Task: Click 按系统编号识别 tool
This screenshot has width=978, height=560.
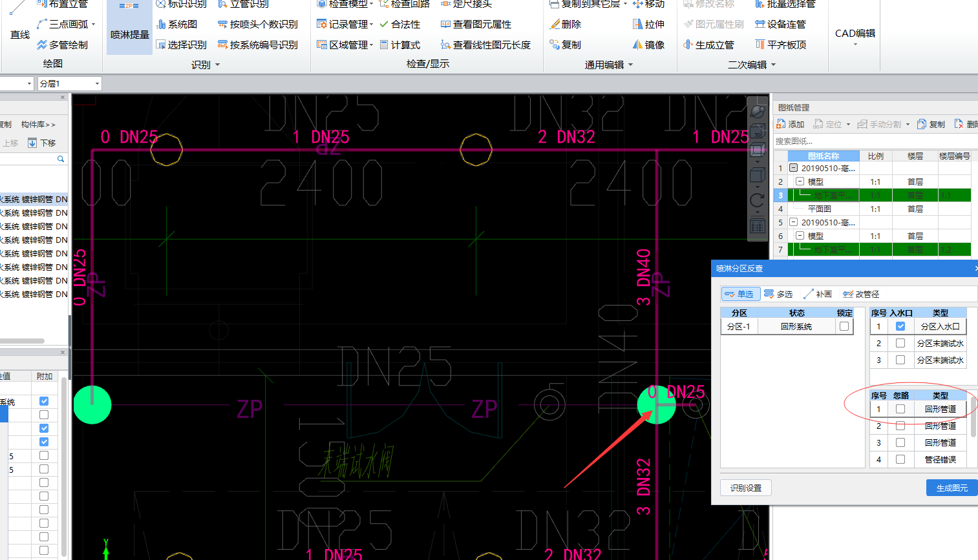Action: point(258,45)
